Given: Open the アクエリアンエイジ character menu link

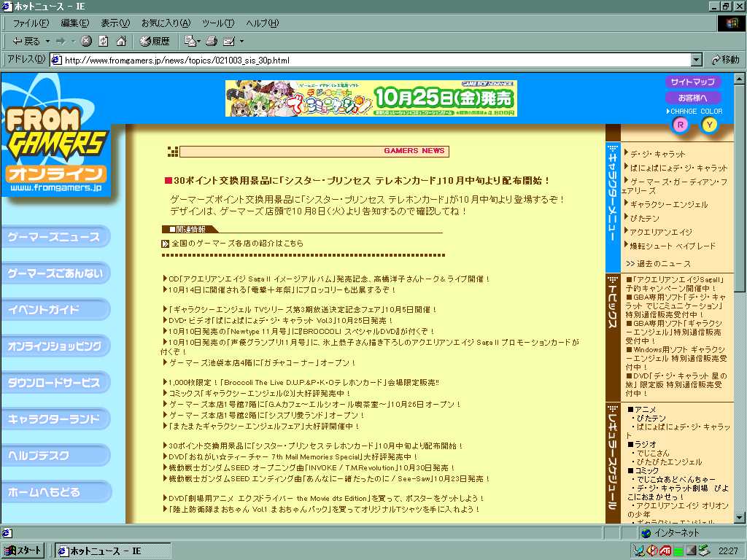Looking at the screenshot, I should click(x=661, y=233).
